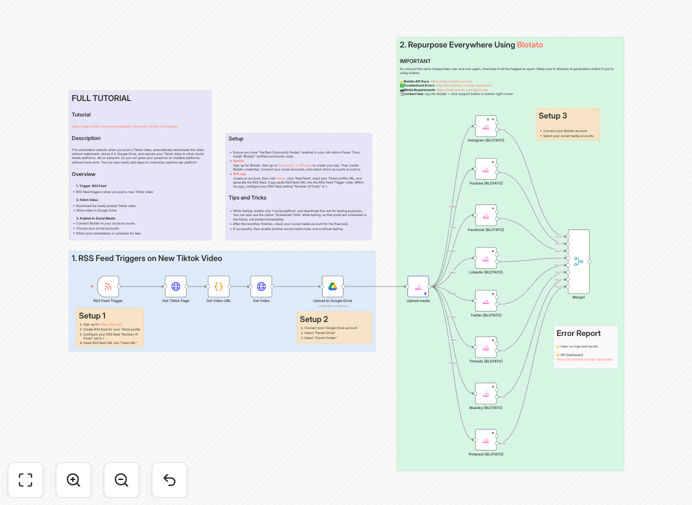Click the Tips and Tricks heading

pos(247,198)
